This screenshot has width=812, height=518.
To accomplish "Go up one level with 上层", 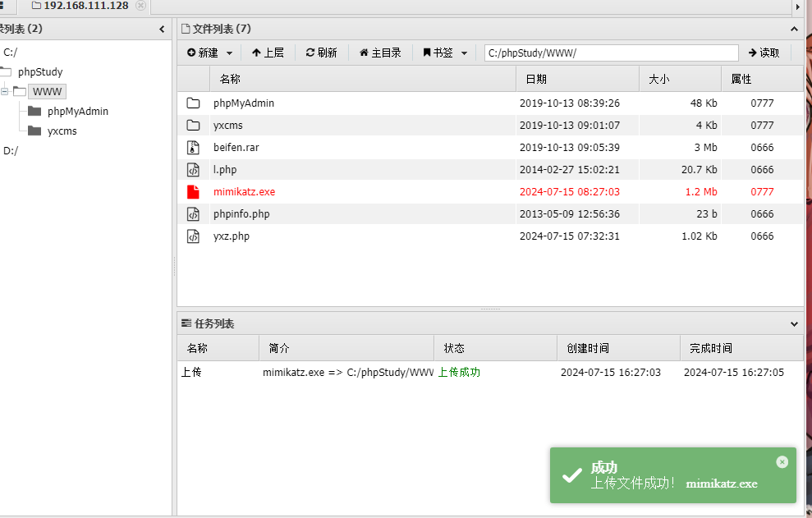I will tap(268, 53).
